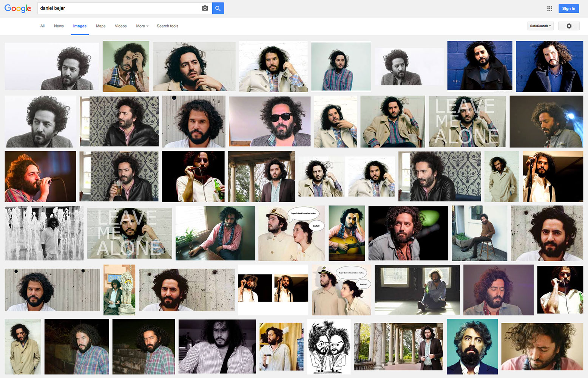This screenshot has height=378, width=588.
Task: Open the red-lit singer with microphone thumbnail
Action: click(x=40, y=177)
